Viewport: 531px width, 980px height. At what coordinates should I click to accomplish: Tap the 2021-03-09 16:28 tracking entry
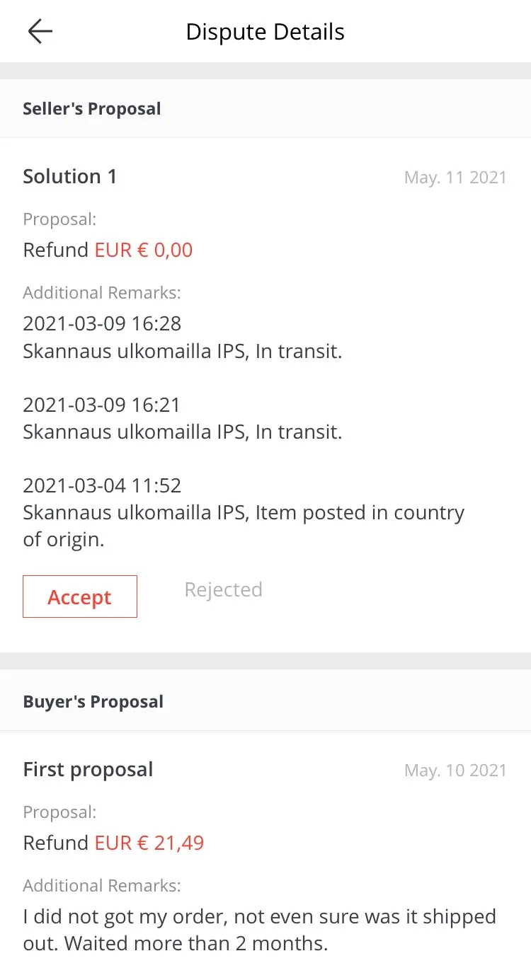(x=102, y=323)
